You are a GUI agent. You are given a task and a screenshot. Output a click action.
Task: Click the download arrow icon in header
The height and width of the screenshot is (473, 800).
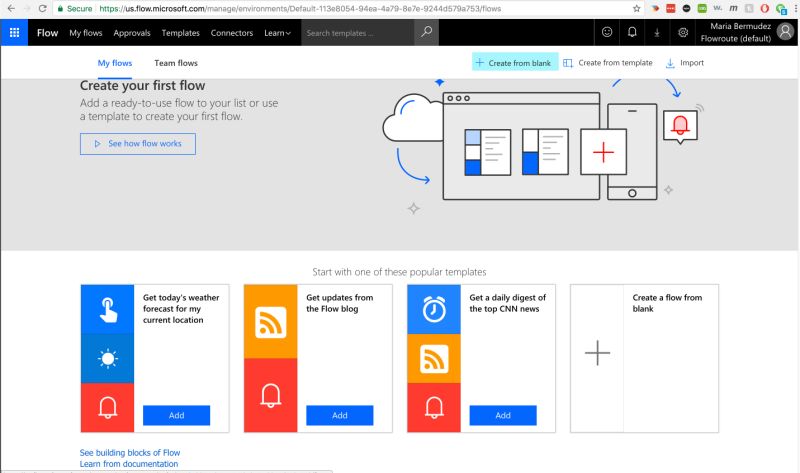(657, 33)
